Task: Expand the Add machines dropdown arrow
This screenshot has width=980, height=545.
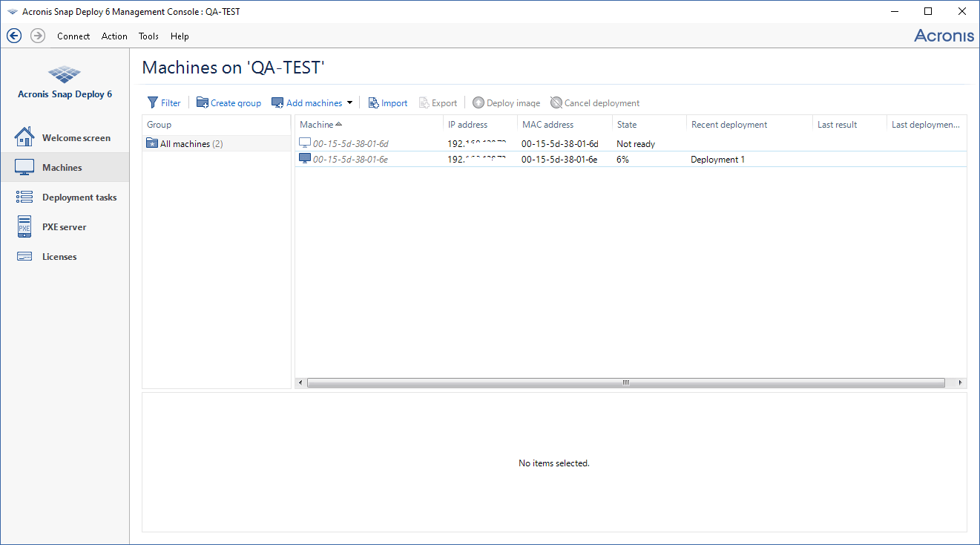Action: tap(350, 102)
